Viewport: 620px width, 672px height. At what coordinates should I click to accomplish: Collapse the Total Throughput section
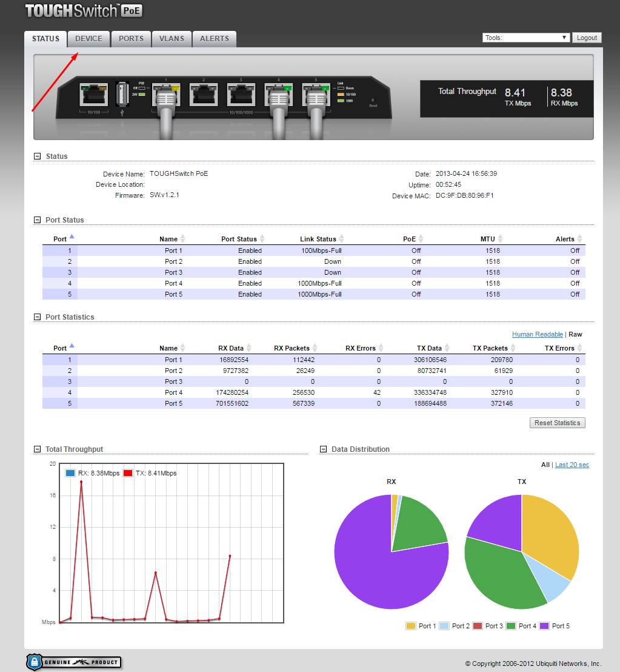(x=38, y=449)
